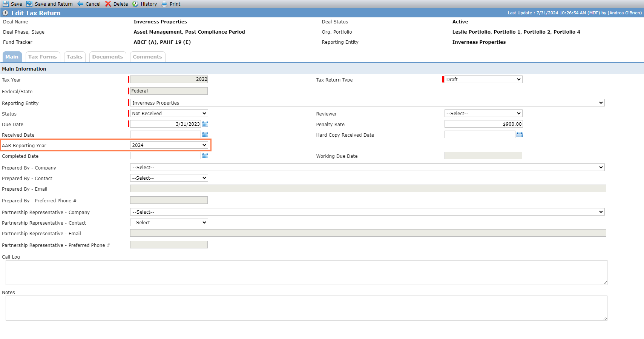644x339 pixels.
Task: Click into the Penalty Rate field
Action: pyautogui.click(x=484, y=124)
